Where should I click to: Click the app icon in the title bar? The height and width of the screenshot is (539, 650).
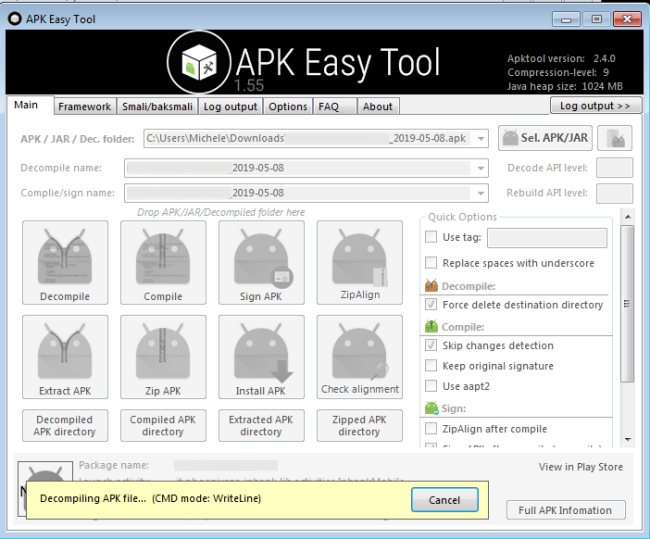pos(15,19)
